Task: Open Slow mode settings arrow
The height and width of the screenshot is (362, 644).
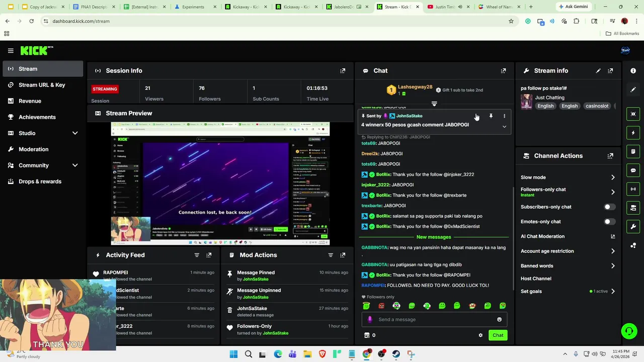Action: click(x=613, y=177)
